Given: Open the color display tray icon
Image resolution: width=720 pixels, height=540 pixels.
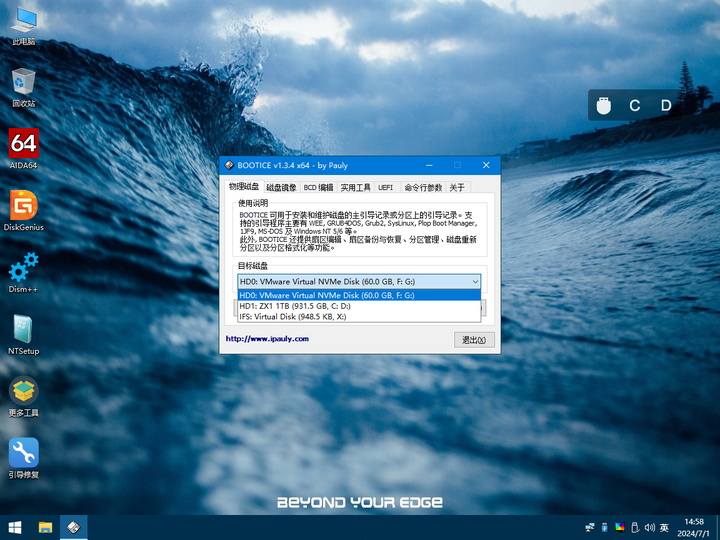Looking at the screenshot, I should coord(619,527).
